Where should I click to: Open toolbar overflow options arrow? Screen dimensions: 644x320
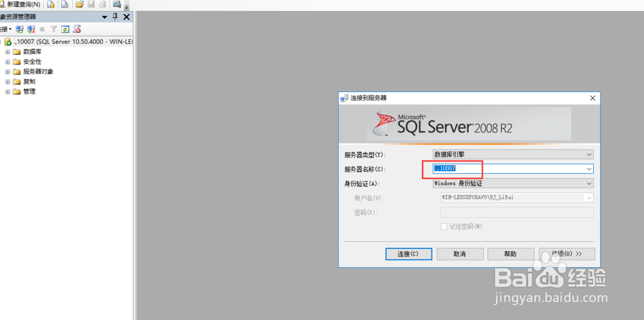[126, 7]
